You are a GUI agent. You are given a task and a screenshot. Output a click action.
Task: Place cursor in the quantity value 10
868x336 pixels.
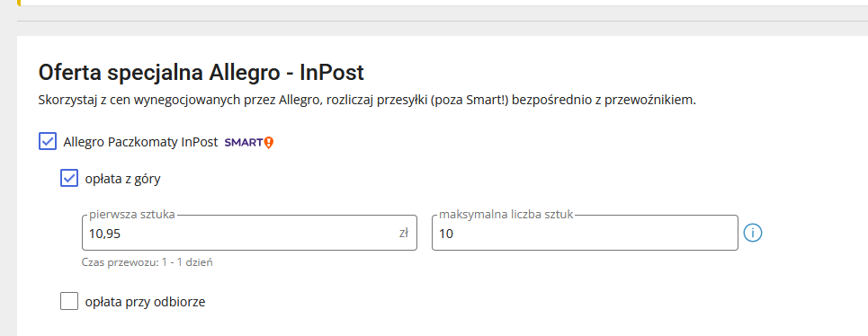click(446, 234)
